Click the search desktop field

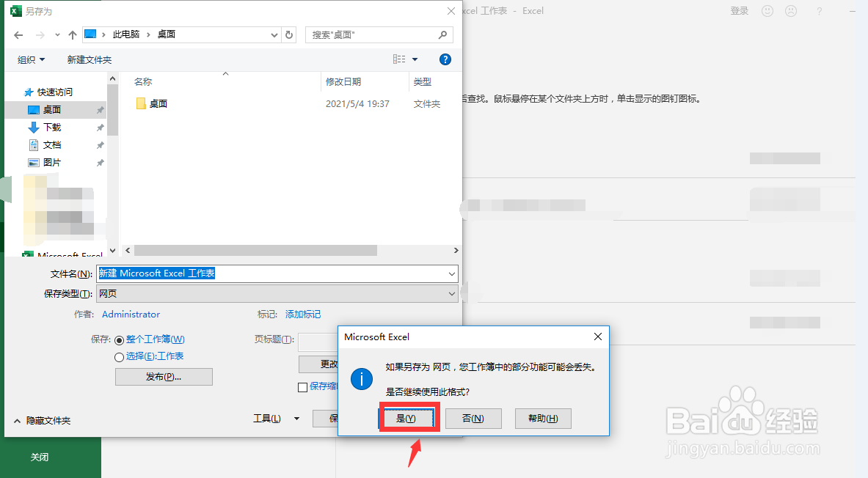379,35
